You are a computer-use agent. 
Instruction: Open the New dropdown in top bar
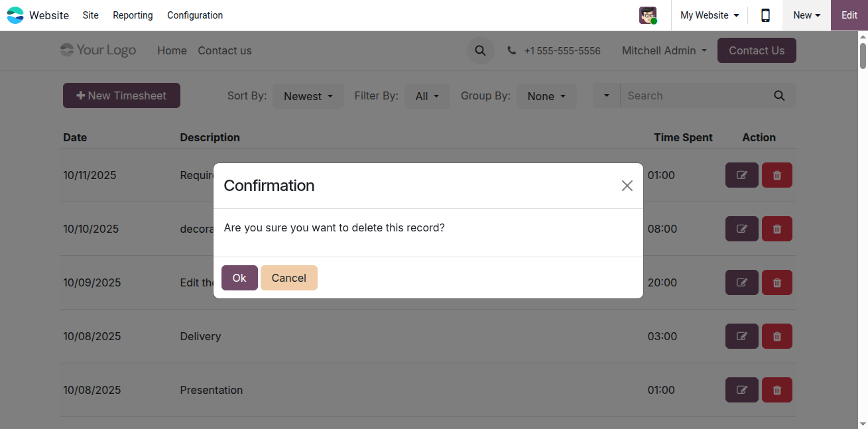click(x=806, y=15)
